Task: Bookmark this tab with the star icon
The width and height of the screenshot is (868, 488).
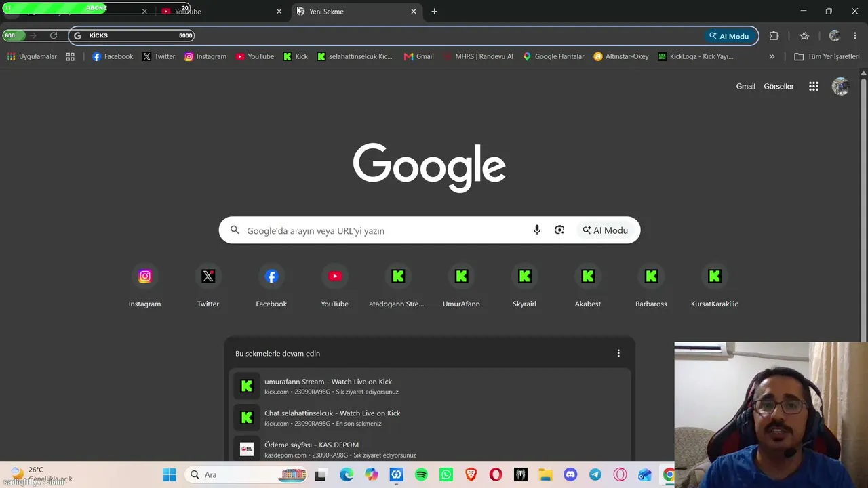Action: (804, 36)
